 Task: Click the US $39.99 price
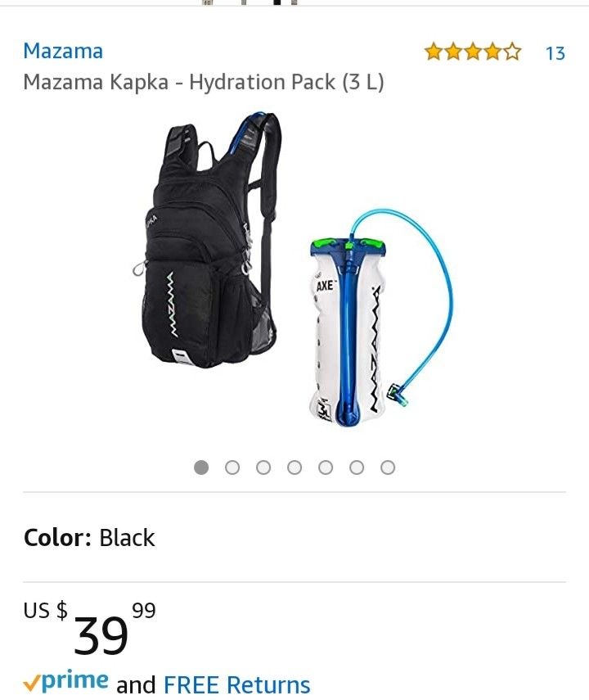click(x=90, y=628)
